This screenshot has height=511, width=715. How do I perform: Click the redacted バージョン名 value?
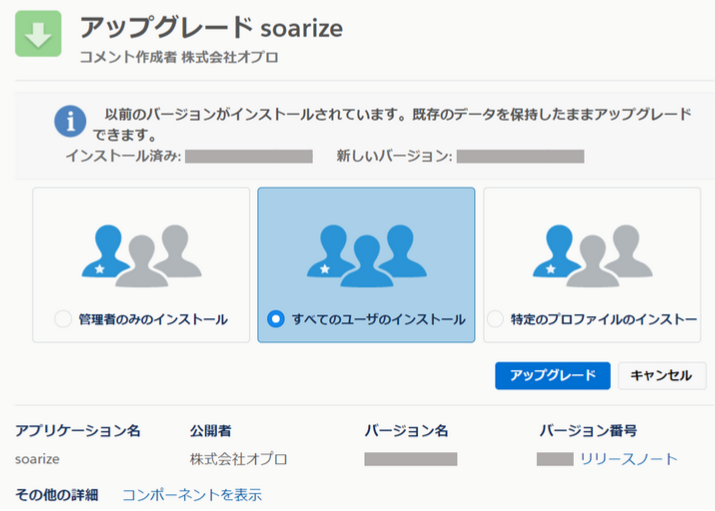(410, 459)
